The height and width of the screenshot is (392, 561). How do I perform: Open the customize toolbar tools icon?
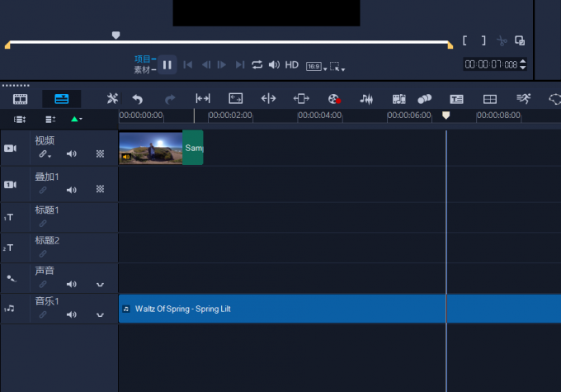point(112,99)
